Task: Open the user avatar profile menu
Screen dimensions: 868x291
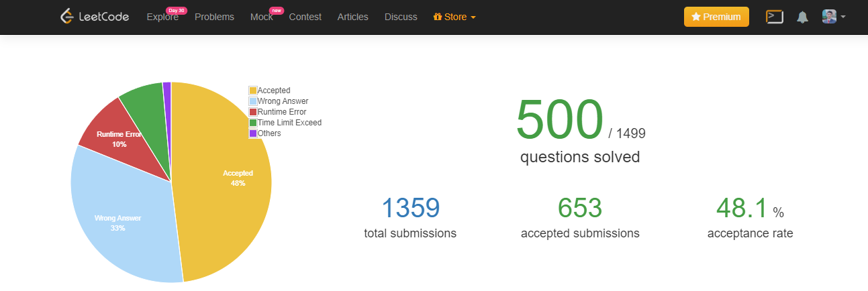Action: pyautogui.click(x=833, y=17)
